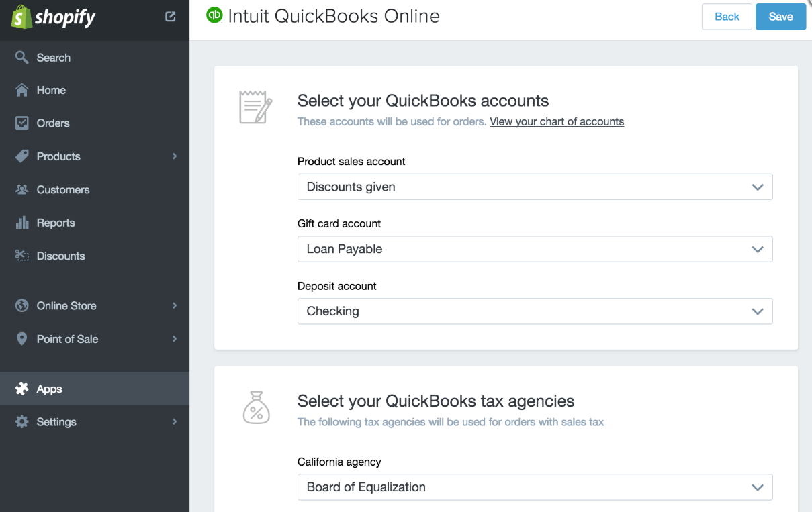
Task: Click the Search magnifier icon
Action: pyautogui.click(x=22, y=57)
